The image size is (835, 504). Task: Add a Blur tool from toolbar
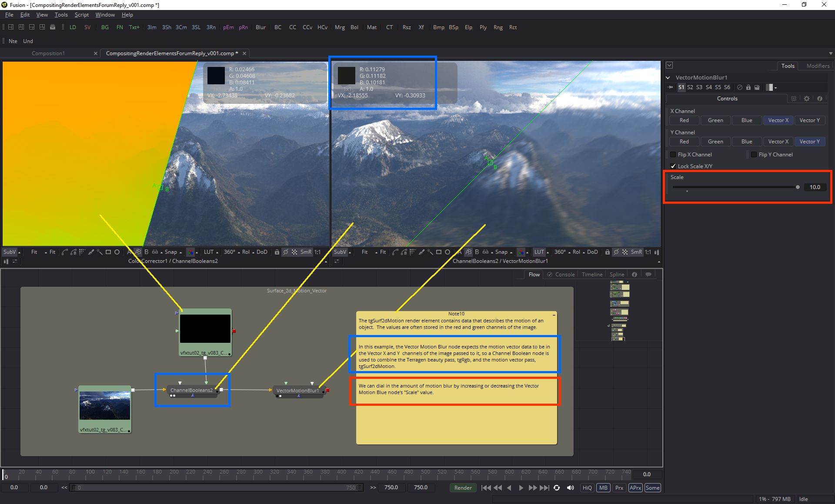261,27
